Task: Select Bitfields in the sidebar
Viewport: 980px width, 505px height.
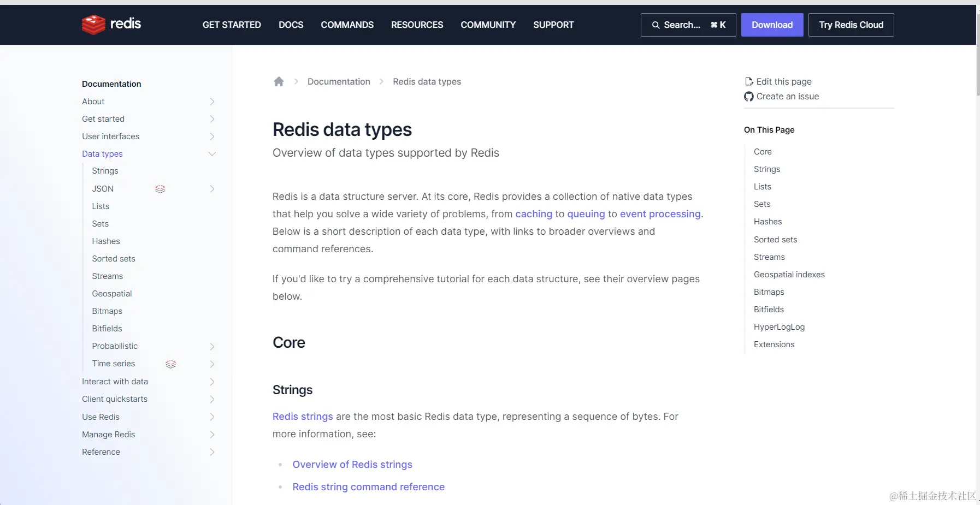Action: click(x=107, y=329)
